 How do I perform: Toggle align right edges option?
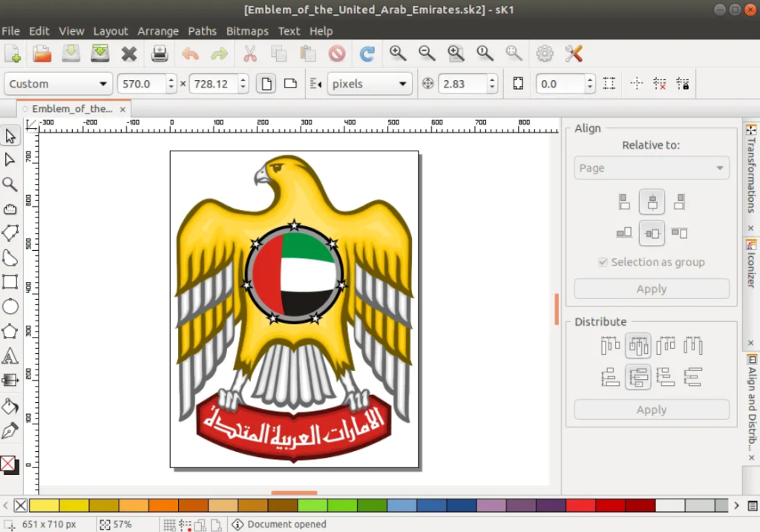click(x=680, y=202)
